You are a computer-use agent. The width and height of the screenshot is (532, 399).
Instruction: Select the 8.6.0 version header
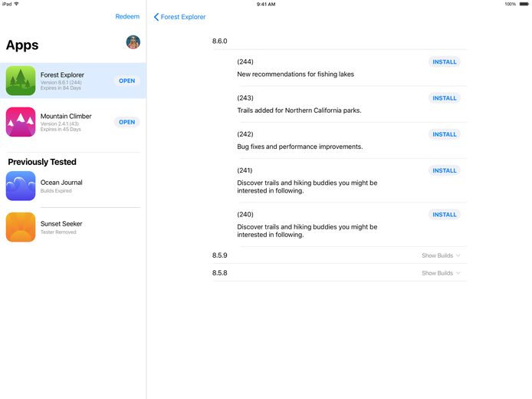(x=220, y=41)
